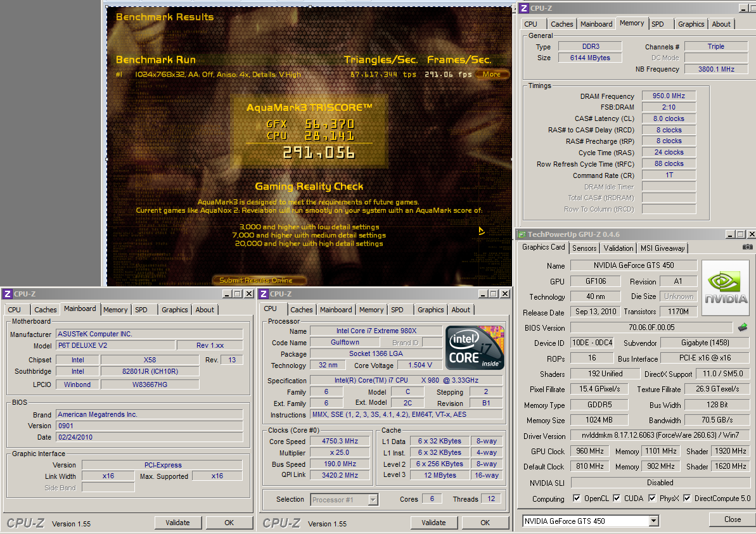The width and height of the screenshot is (756, 534).
Task: Click the GPU-Z screenshot camera icon
Action: pyautogui.click(x=747, y=247)
